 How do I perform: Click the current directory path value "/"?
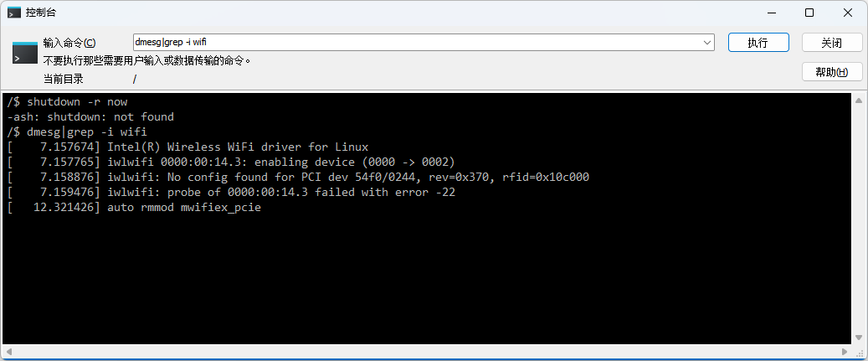[134, 79]
